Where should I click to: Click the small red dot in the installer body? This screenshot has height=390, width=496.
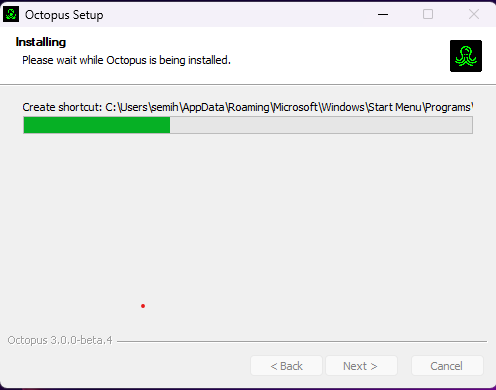pyautogui.click(x=143, y=306)
